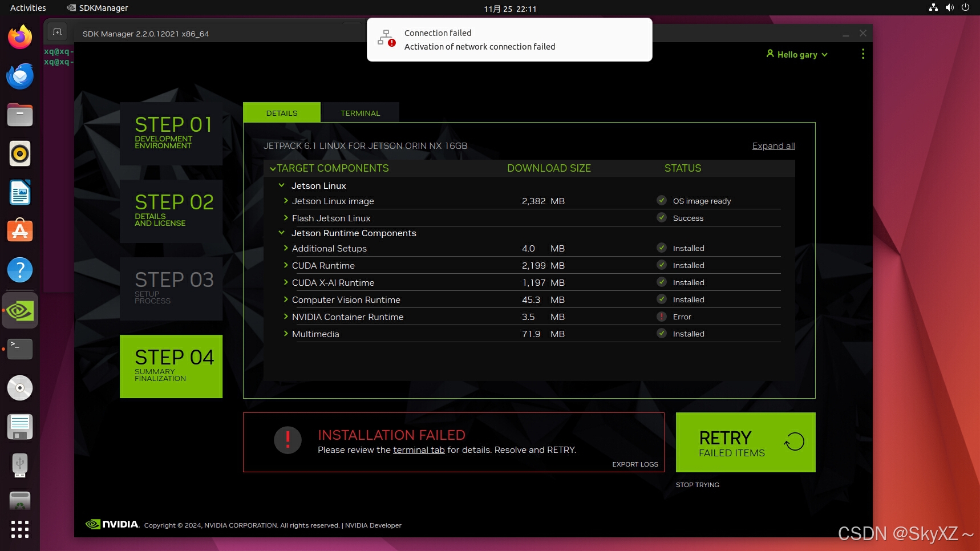Open the Terminal dock icon
This screenshot has width=980, height=551.
pos(20,349)
